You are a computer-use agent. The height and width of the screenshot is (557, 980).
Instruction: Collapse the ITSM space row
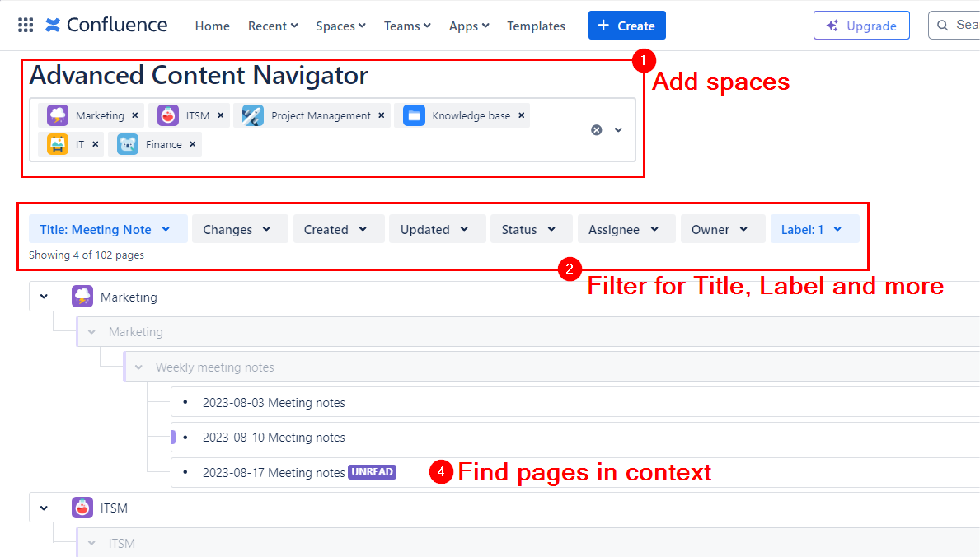tap(44, 508)
